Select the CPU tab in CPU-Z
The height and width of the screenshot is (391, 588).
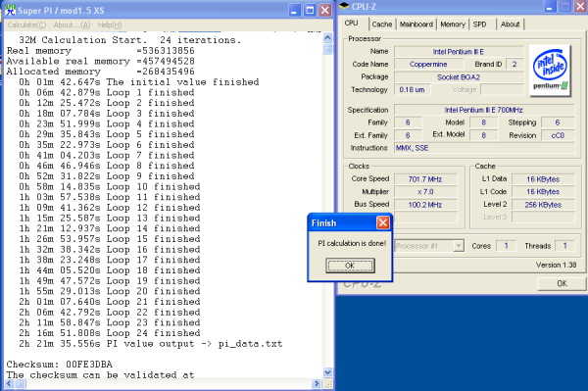point(352,24)
